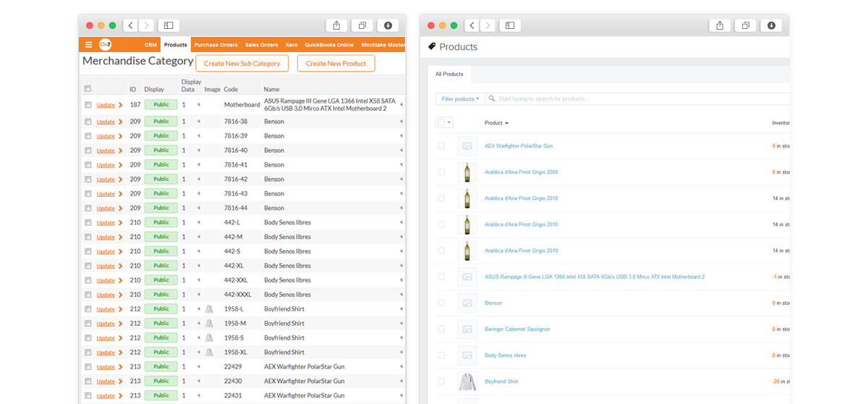
Task: Click share icon in Products list window
Action: pos(720,25)
